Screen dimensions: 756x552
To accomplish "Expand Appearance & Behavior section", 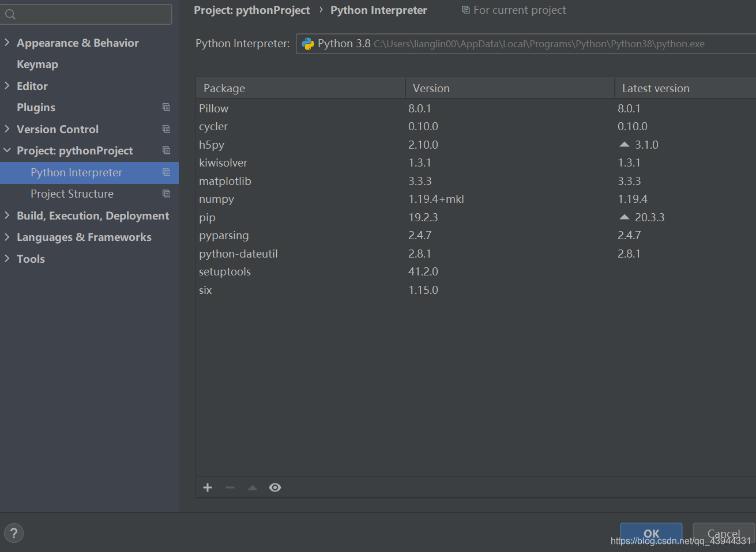I will pos(7,43).
